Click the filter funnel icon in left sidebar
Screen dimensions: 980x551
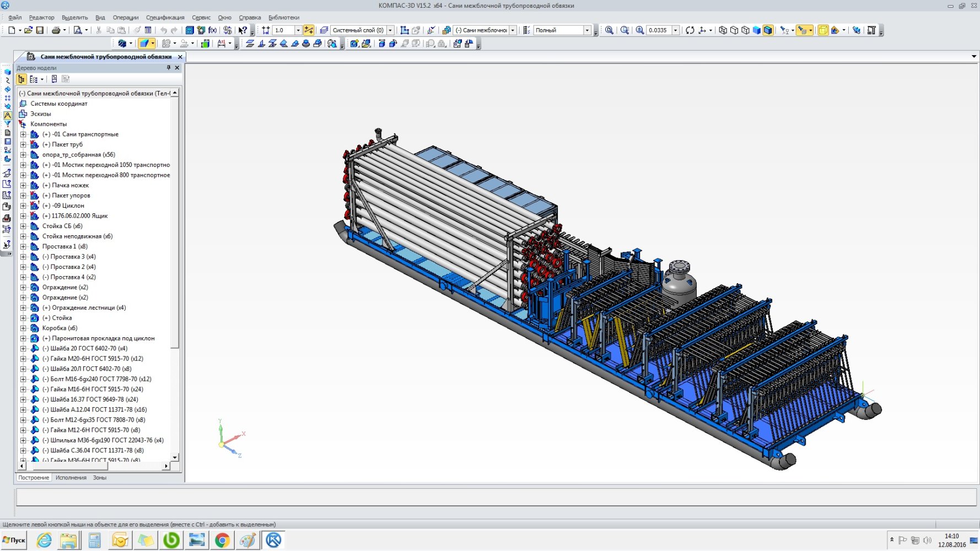(x=7, y=124)
